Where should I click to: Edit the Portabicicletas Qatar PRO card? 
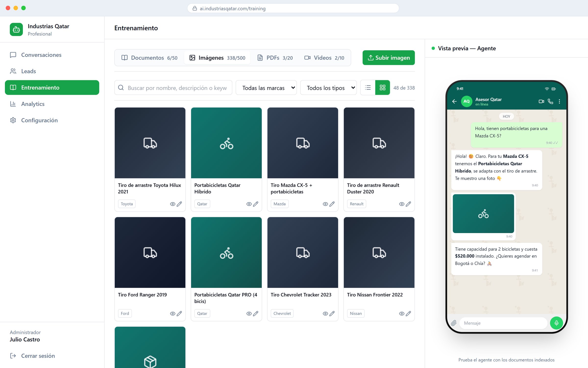tap(256, 314)
